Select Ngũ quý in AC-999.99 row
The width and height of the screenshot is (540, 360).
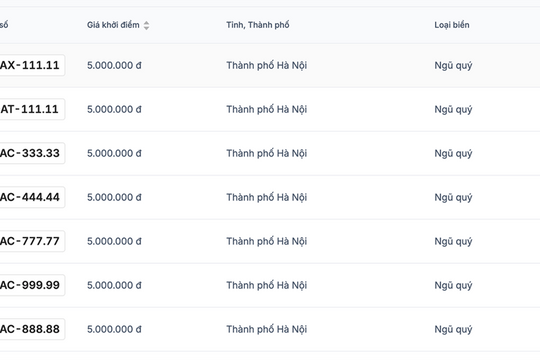pyautogui.click(x=453, y=286)
